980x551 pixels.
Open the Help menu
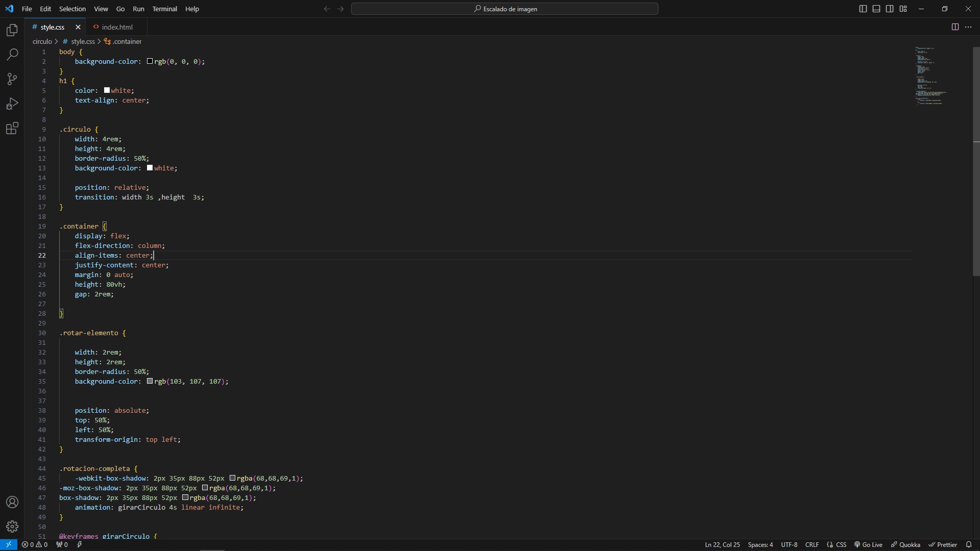click(x=192, y=9)
